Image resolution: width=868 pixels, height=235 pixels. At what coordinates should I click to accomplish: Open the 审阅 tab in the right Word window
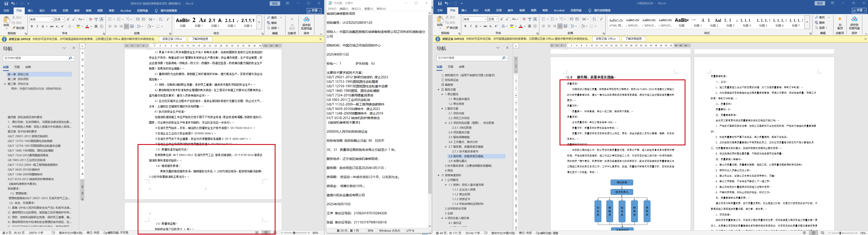coord(522,10)
